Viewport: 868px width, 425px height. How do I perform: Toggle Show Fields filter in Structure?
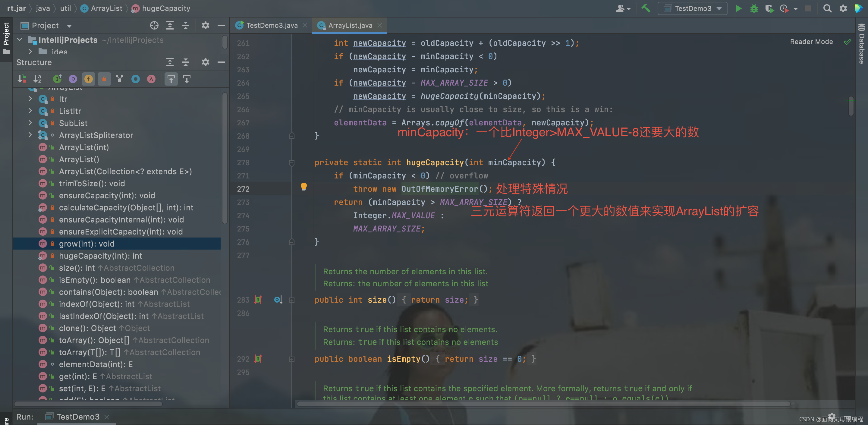89,79
